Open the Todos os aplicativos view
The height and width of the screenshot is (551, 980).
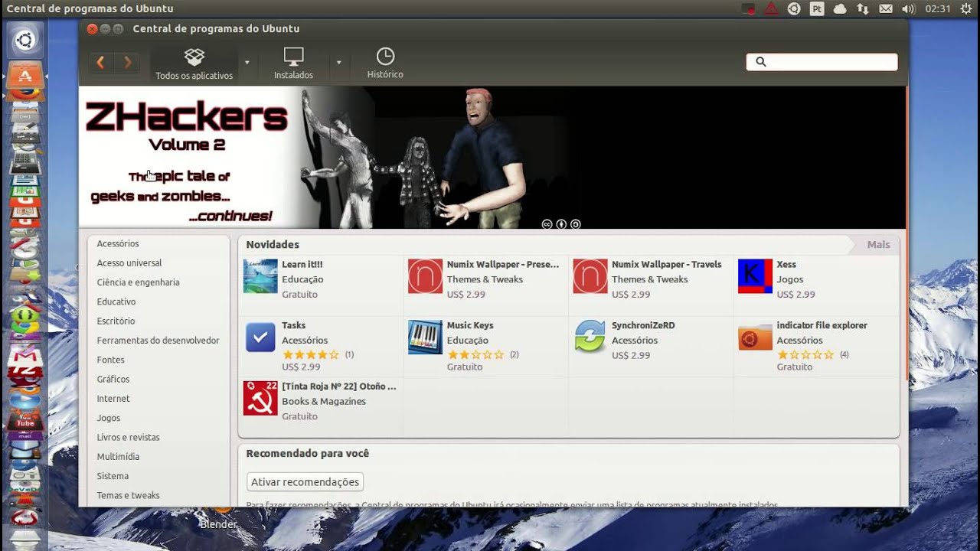coord(194,64)
